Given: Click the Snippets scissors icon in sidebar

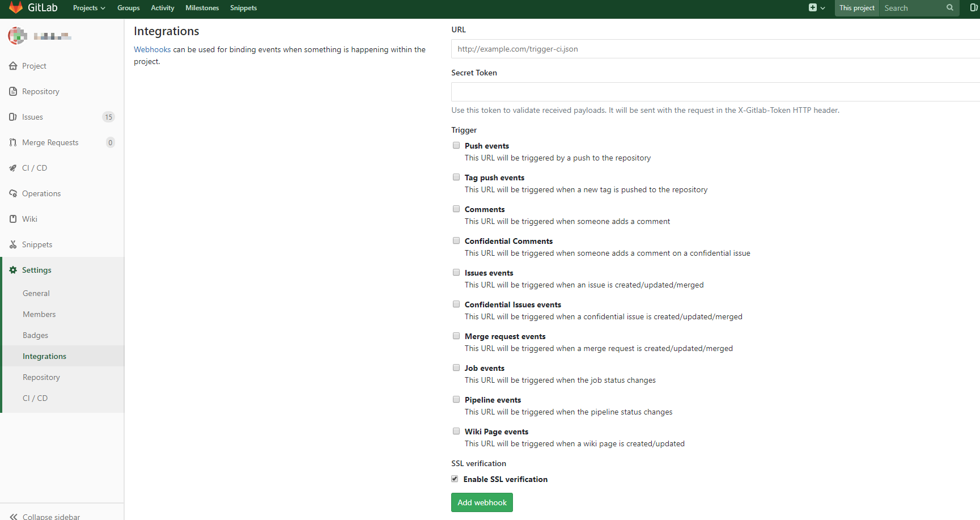Looking at the screenshot, I should point(13,244).
